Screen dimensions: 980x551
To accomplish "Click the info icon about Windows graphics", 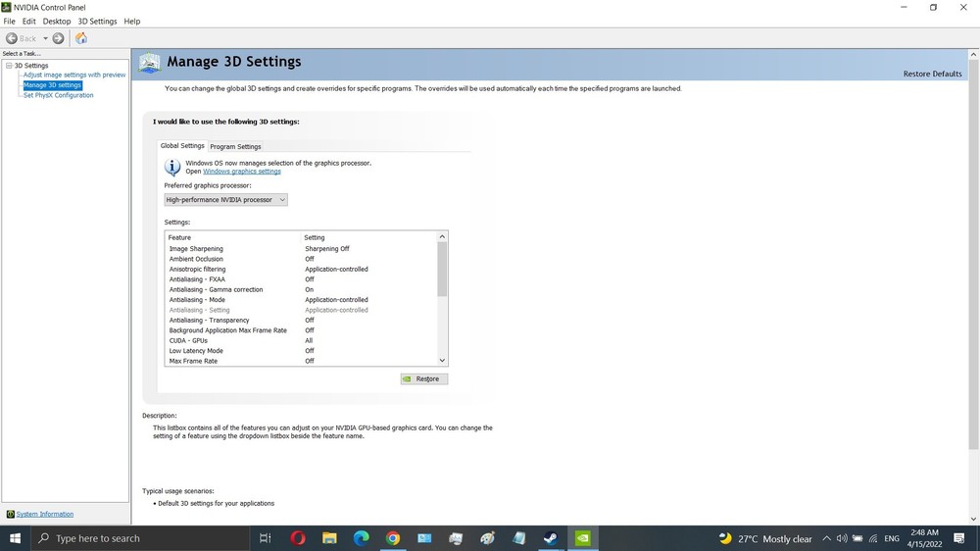I will (x=172, y=167).
